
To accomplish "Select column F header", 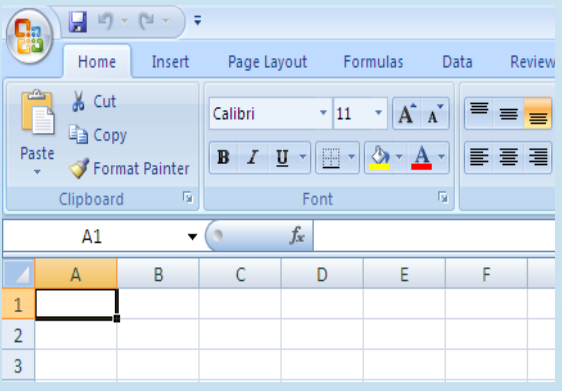I will click(486, 274).
